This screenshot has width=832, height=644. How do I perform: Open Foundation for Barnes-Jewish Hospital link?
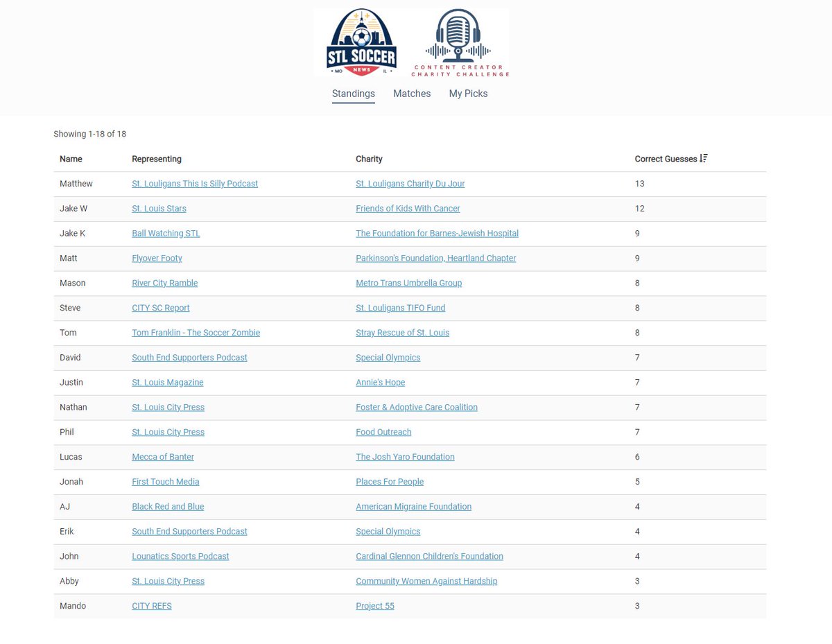437,234
